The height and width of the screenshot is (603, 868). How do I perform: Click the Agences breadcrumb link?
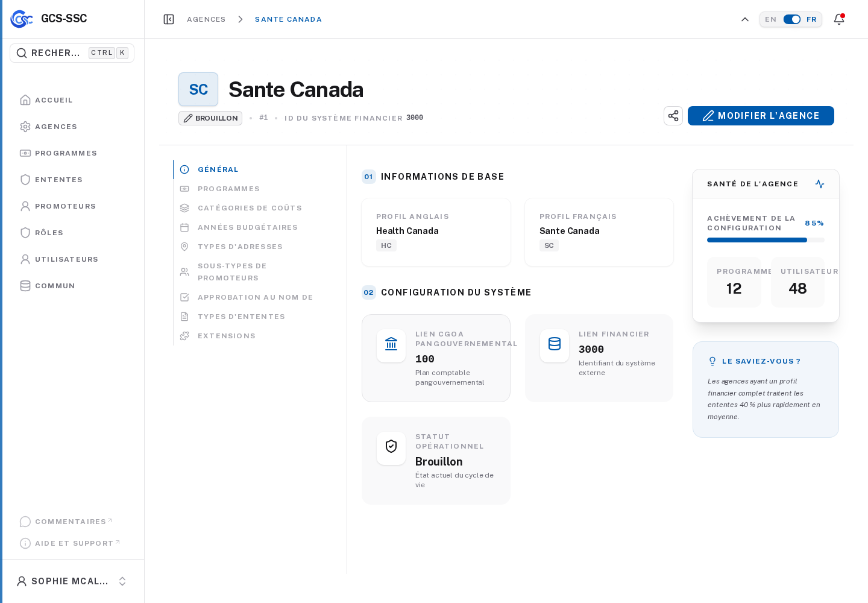[206, 19]
